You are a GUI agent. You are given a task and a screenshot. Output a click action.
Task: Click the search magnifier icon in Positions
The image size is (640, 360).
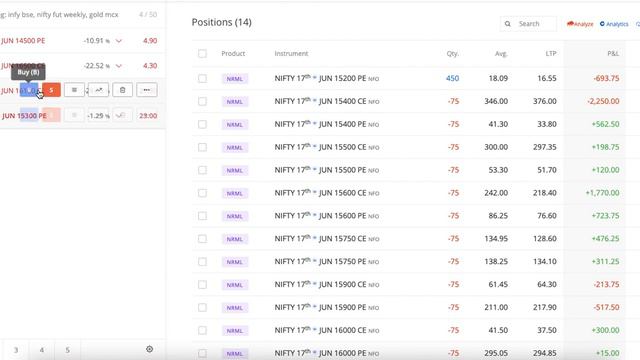507,24
